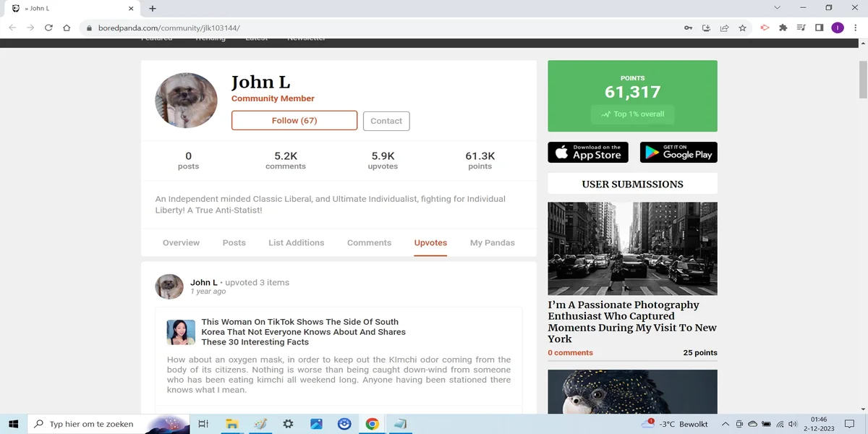Share this page via the share icon
The width and height of the screenshot is (868, 434).
coord(724,27)
